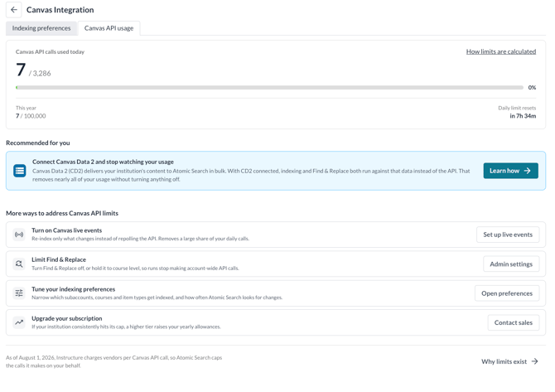Click the in 7h 34m reset time

[x=523, y=116]
